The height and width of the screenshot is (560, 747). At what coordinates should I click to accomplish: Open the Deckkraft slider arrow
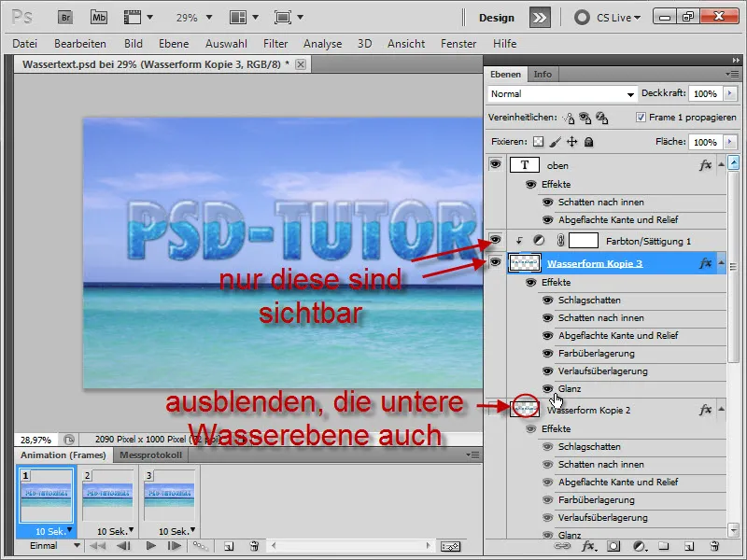pyautogui.click(x=730, y=93)
